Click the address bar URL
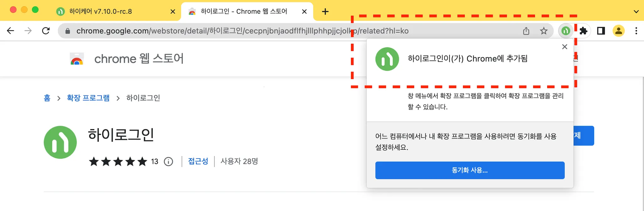This screenshot has width=644, height=211. pyautogui.click(x=242, y=31)
